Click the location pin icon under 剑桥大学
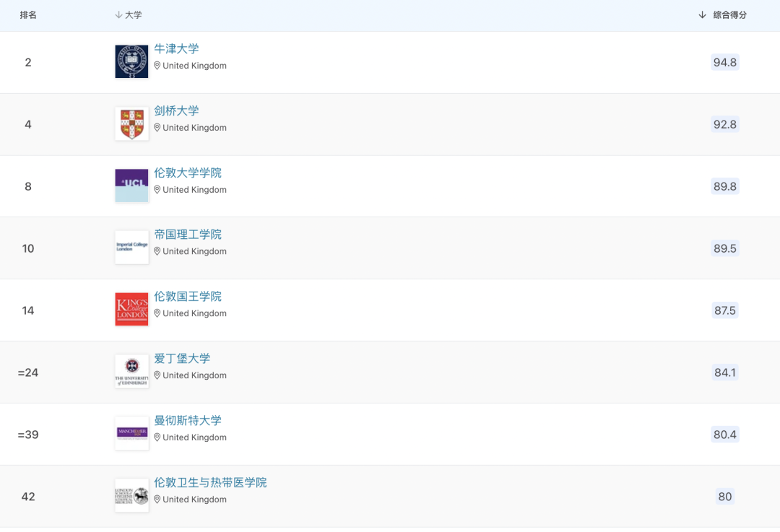This screenshot has height=532, width=780. point(157,128)
